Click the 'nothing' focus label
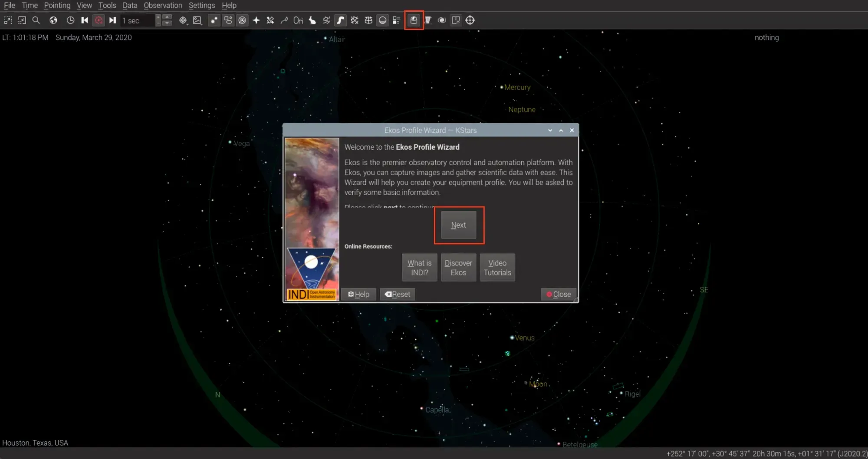Viewport: 868px width, 459px height. tap(767, 38)
